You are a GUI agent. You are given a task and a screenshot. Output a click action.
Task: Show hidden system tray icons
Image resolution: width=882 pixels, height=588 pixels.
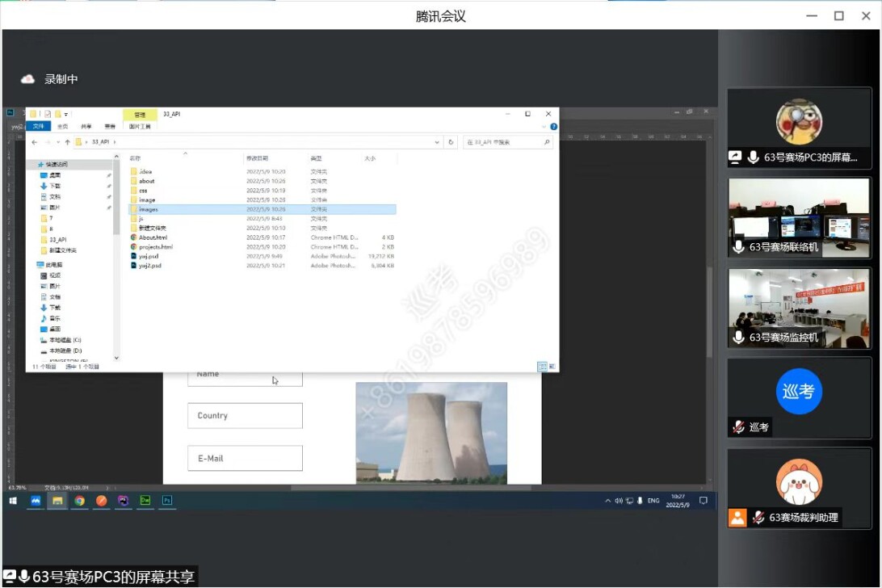click(x=608, y=501)
